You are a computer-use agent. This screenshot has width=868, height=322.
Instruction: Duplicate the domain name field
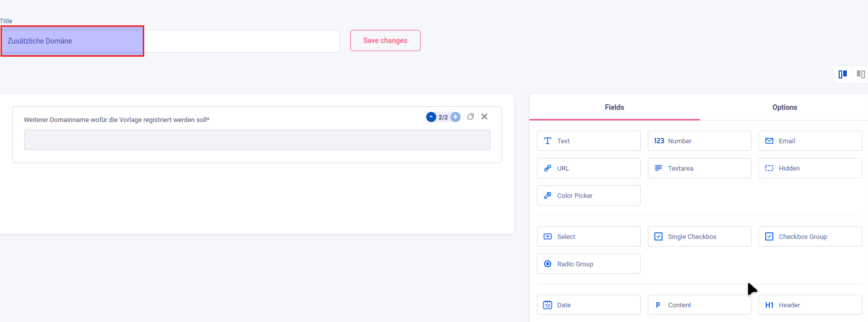(470, 116)
